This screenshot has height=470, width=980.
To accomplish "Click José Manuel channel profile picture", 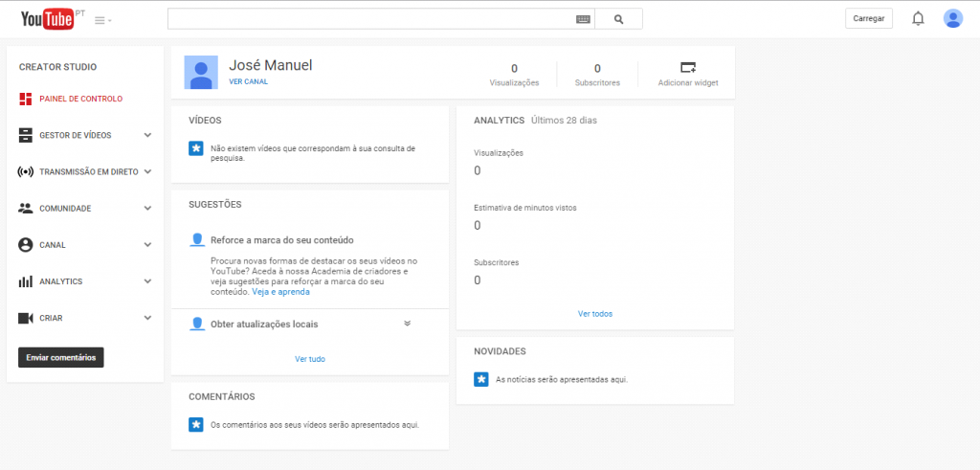I will 200,73.
